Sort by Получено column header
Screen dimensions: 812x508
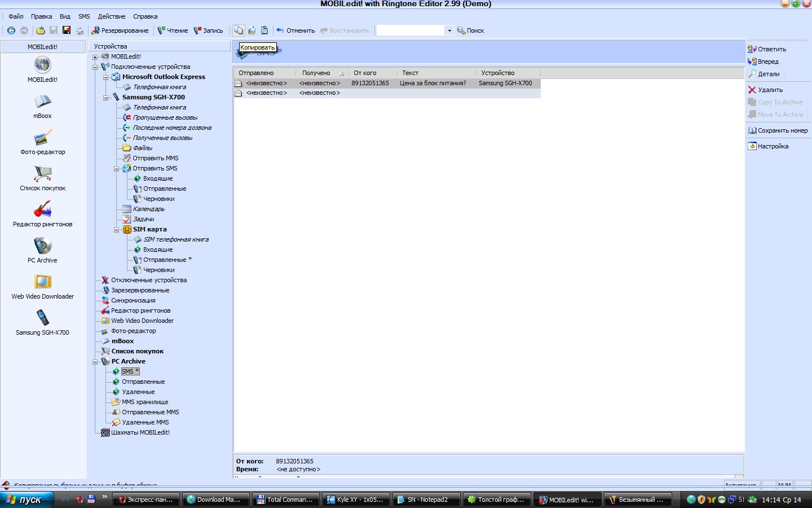323,73
